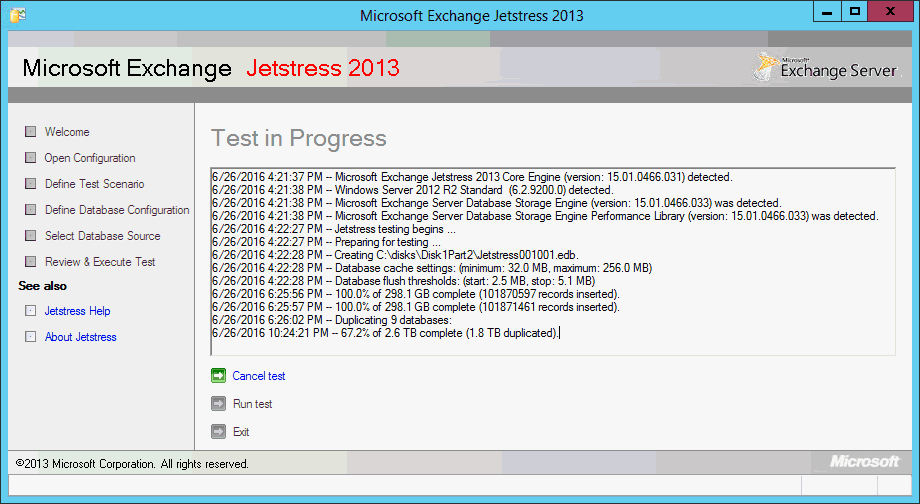Viewport: 920px width, 504px height.
Task: Click the green arrow icon beside Cancel test
Action: (x=218, y=376)
